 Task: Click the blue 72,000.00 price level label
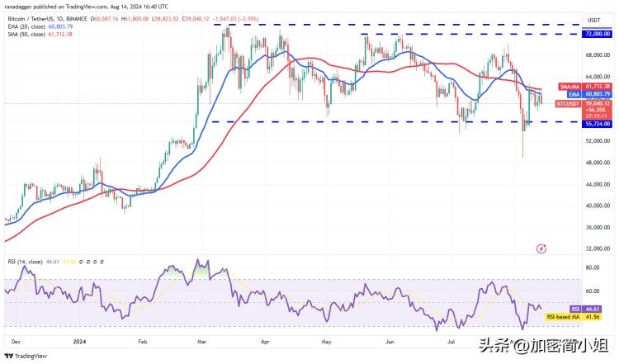598,34
